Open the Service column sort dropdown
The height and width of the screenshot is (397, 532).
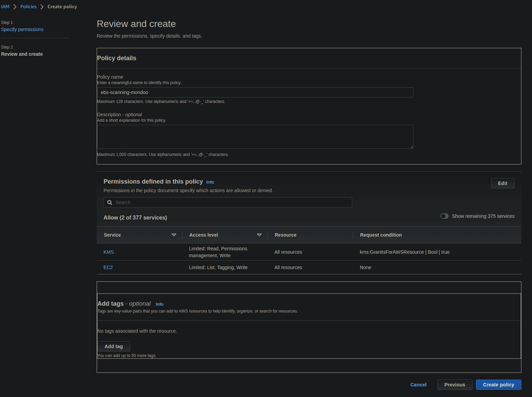[x=174, y=235]
